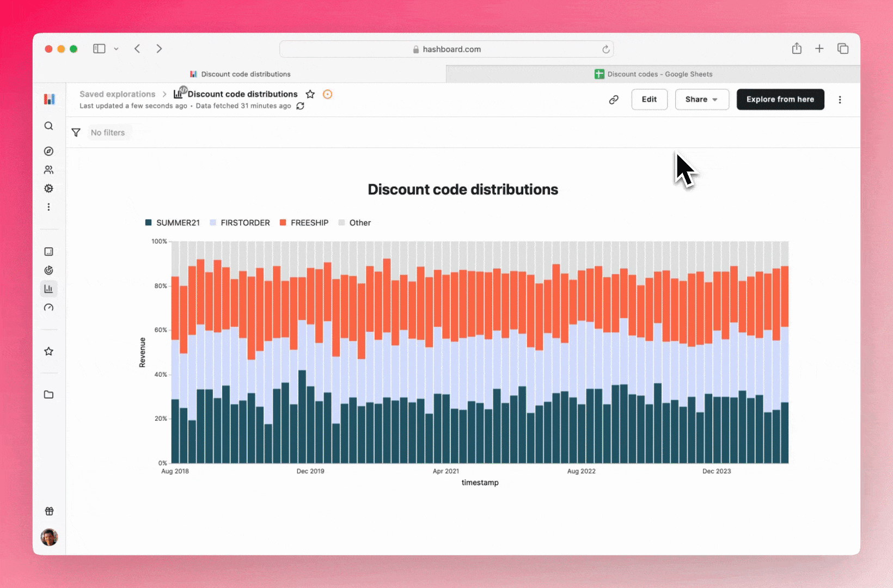This screenshot has height=588, width=893.
Task: Click the Aug 2022 axis tick label
Action: point(582,471)
